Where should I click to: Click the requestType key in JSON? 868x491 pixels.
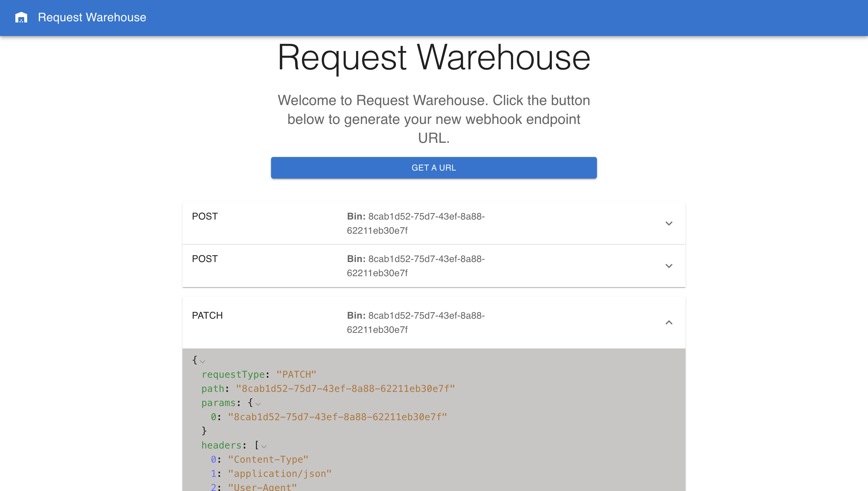233,374
